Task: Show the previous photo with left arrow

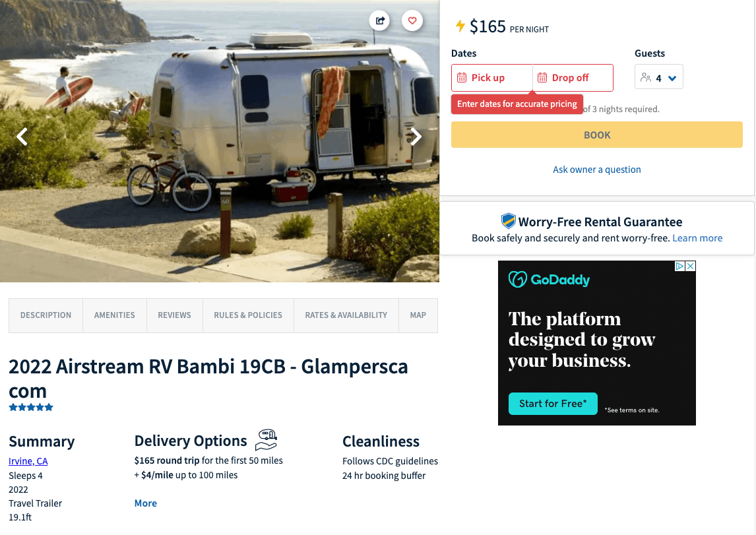Action: (x=22, y=137)
